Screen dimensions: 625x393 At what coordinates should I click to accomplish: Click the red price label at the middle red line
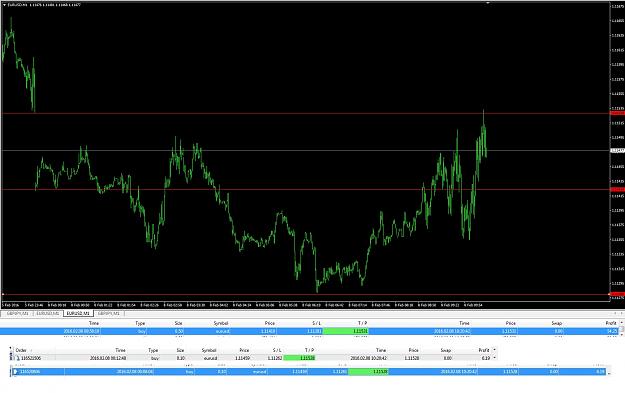pos(617,189)
